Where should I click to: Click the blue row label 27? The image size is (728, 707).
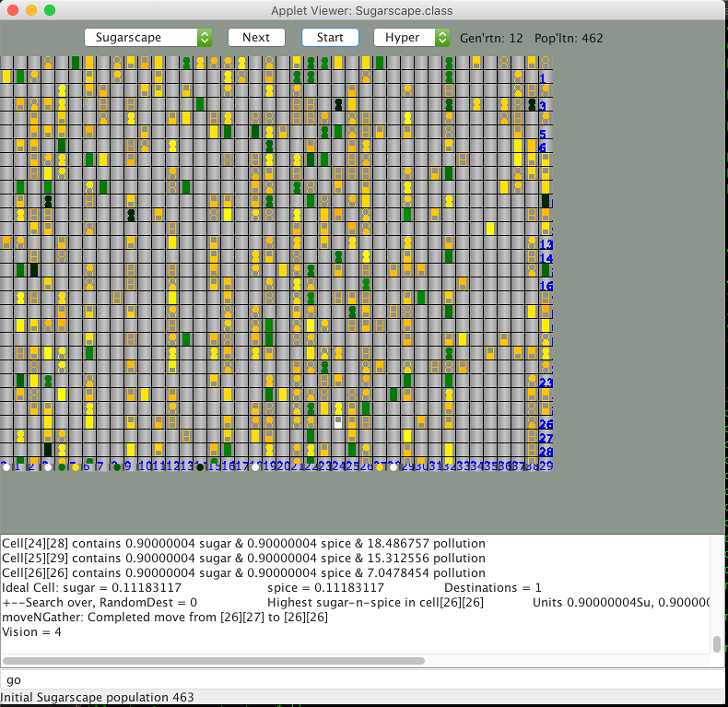546,438
